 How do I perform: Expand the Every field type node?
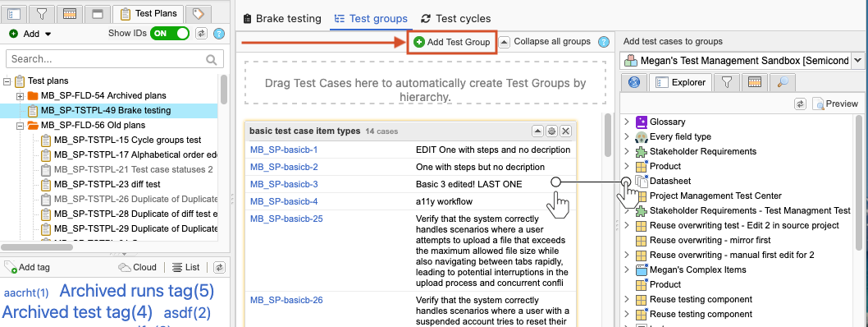pos(627,137)
